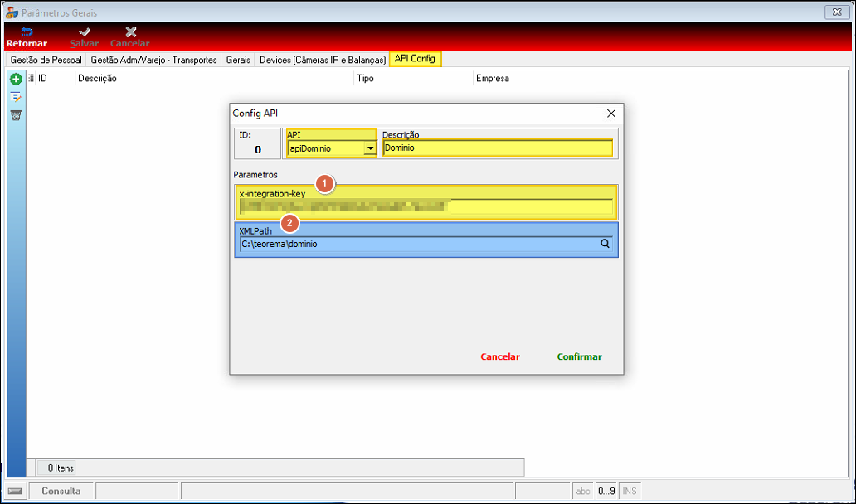
Task: Add new API config with green plus icon
Action: [x=16, y=80]
